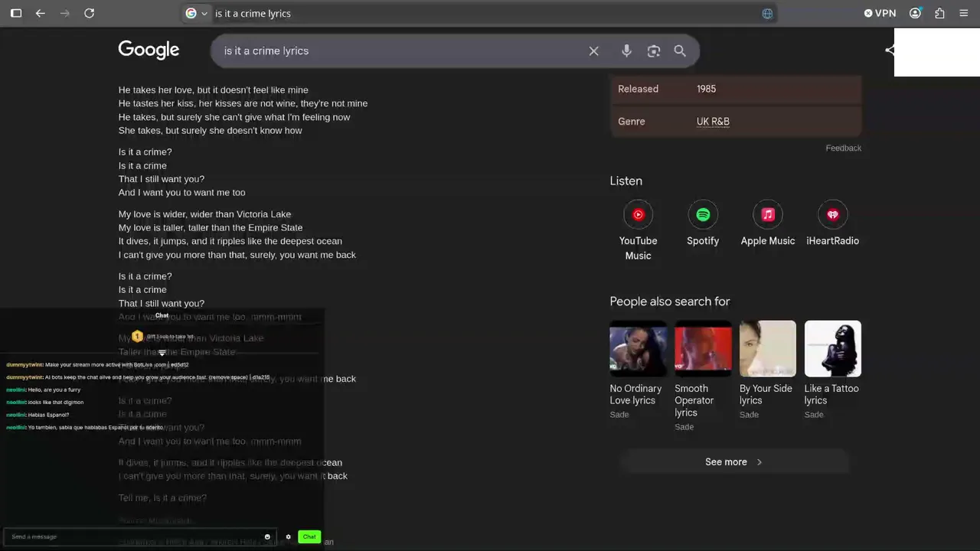
Task: Click the globe icon in the address bar
Action: coord(767,13)
